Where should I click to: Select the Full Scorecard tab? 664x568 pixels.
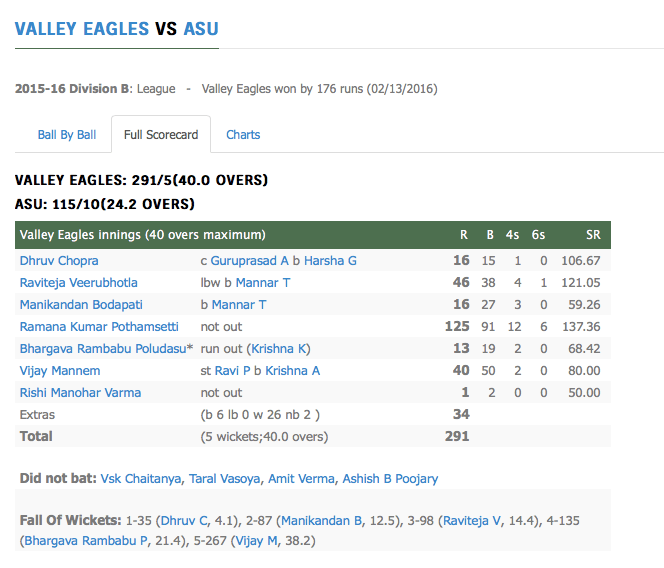(160, 134)
